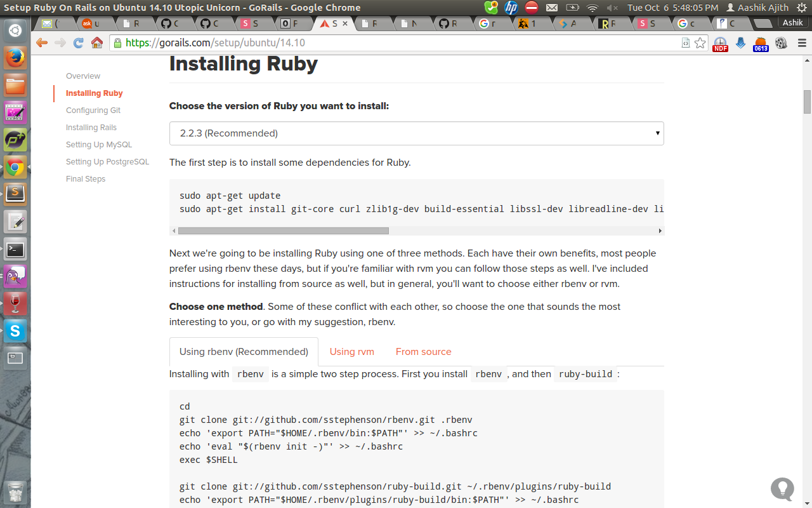Click page source icon in address bar

685,43
